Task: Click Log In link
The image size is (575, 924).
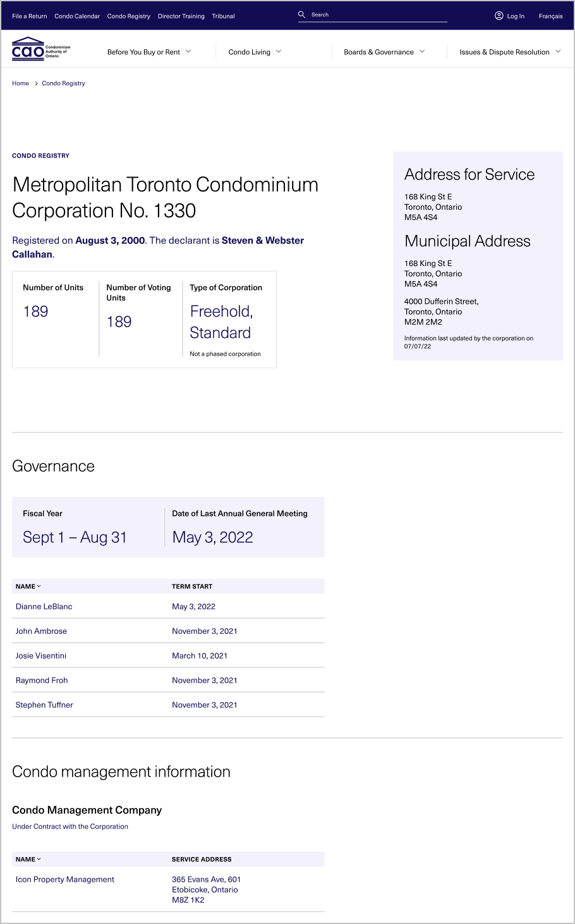Action: 516,16
